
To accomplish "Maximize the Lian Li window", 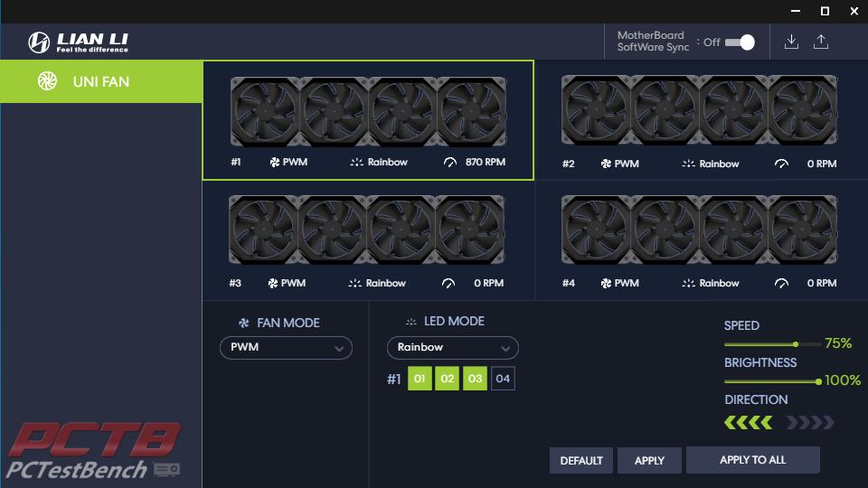I will tap(825, 11).
